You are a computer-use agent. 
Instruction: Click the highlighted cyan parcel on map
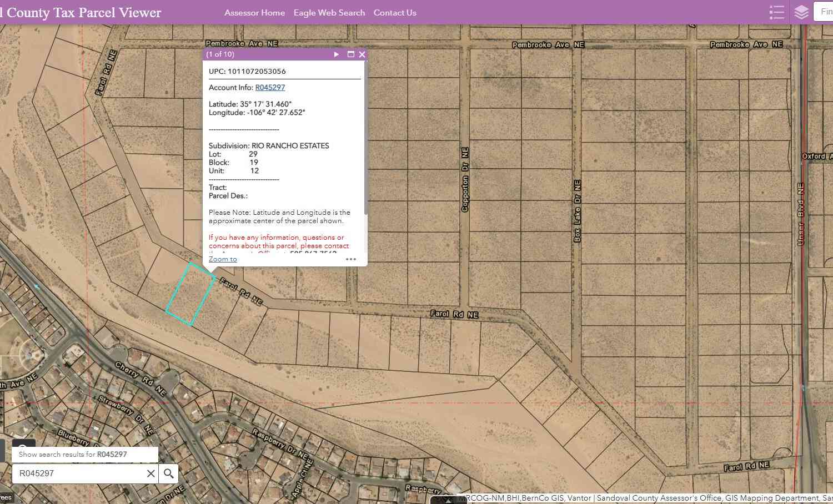coord(190,294)
